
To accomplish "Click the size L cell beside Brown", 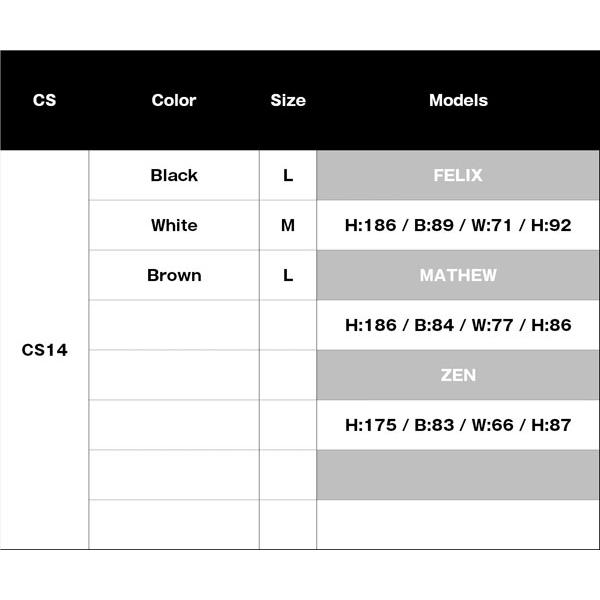I will [288, 275].
